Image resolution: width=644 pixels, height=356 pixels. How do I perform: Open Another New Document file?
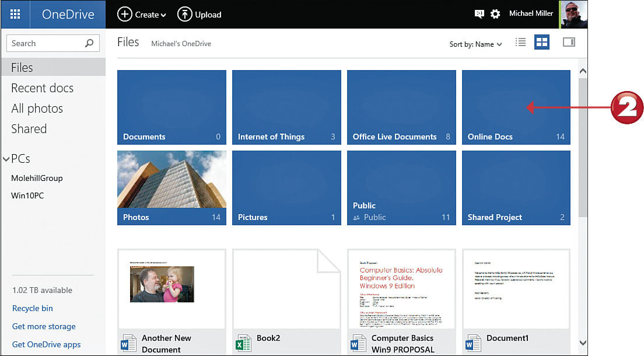[x=171, y=302]
